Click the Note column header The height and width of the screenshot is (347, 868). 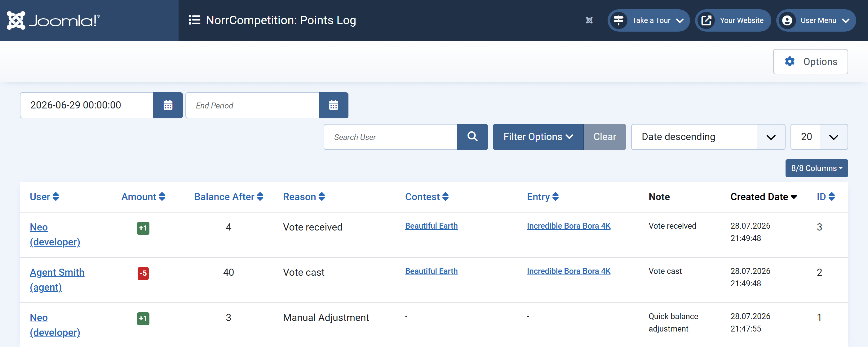click(659, 197)
